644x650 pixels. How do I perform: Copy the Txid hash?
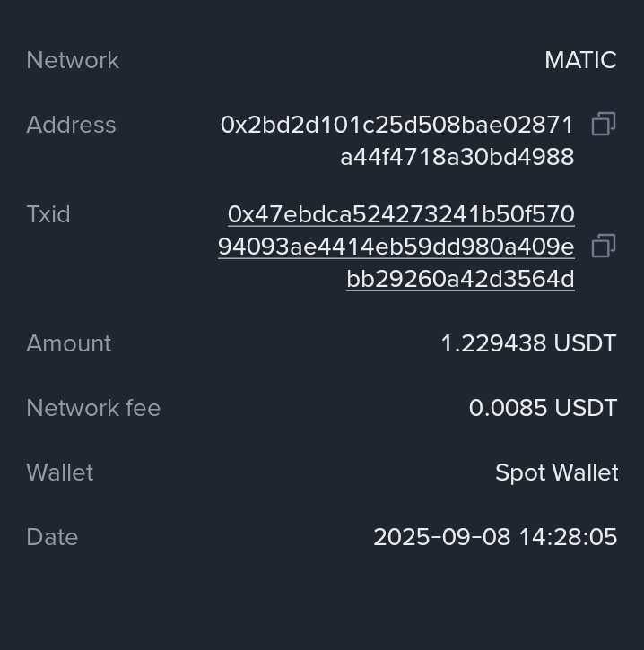pos(603,247)
